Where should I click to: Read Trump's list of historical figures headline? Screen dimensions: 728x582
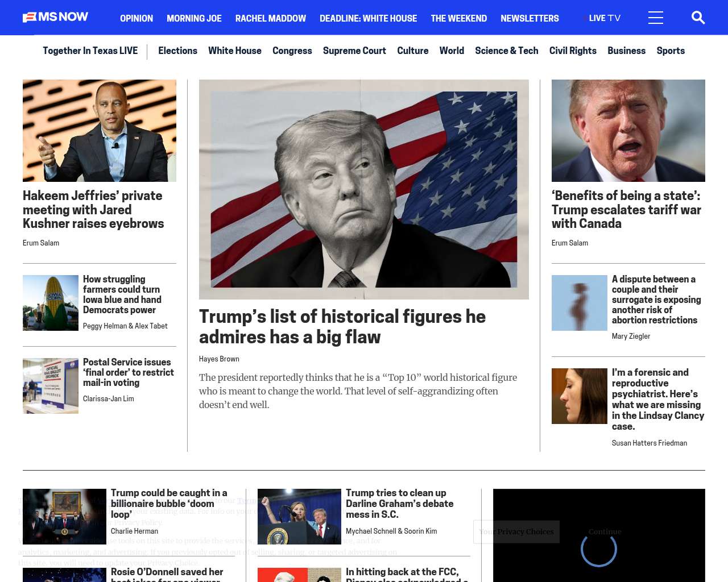pos(342,327)
